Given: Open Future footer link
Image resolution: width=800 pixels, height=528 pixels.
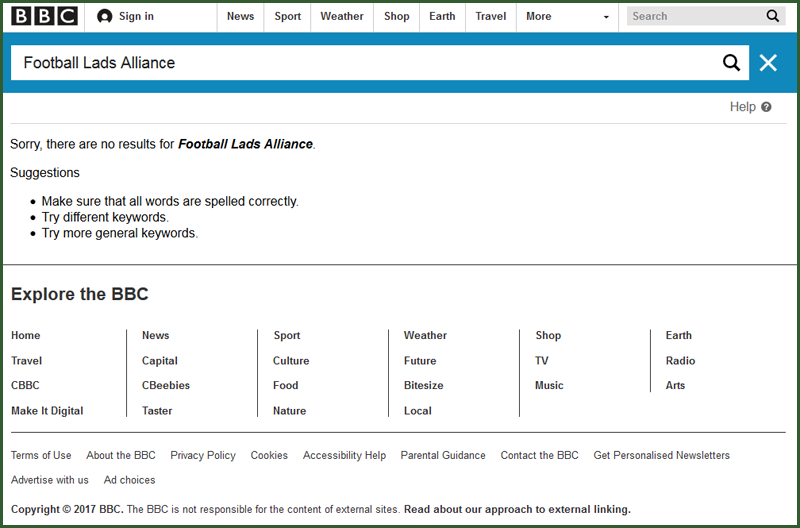Looking at the screenshot, I should coord(420,361).
